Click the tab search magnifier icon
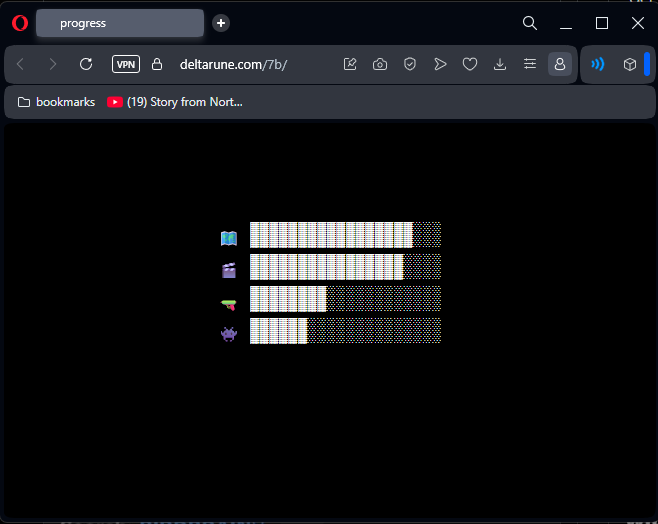The image size is (658, 524). [x=530, y=23]
